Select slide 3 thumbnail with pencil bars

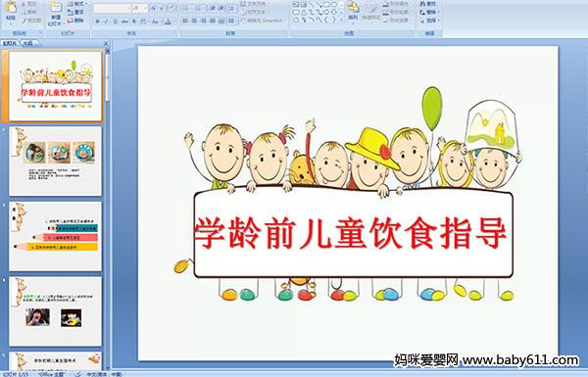pos(56,236)
